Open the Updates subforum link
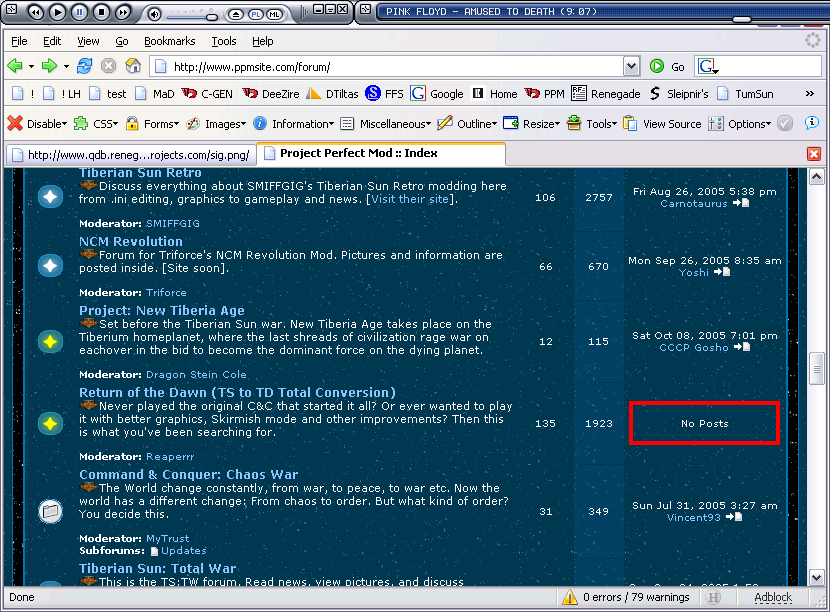830x612 pixels. click(x=184, y=551)
